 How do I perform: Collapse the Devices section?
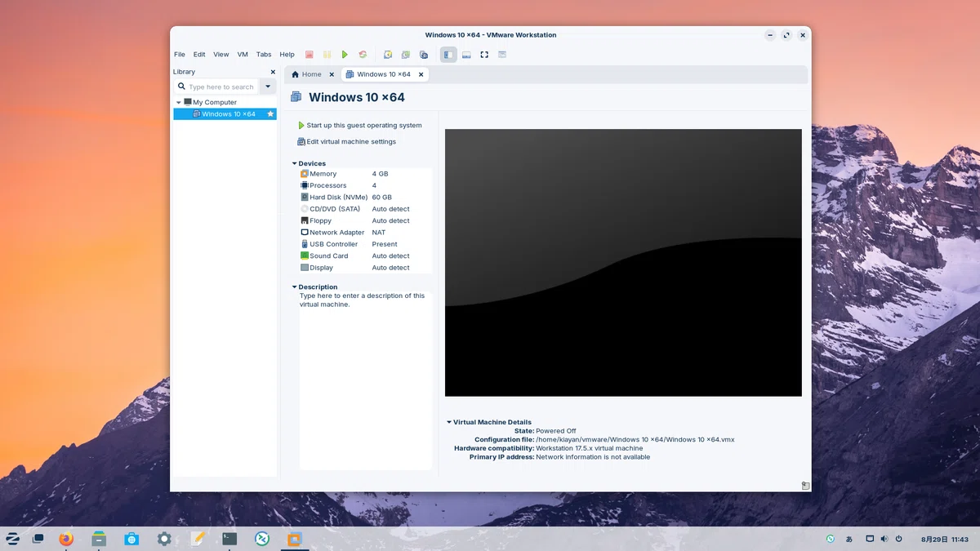tap(295, 164)
